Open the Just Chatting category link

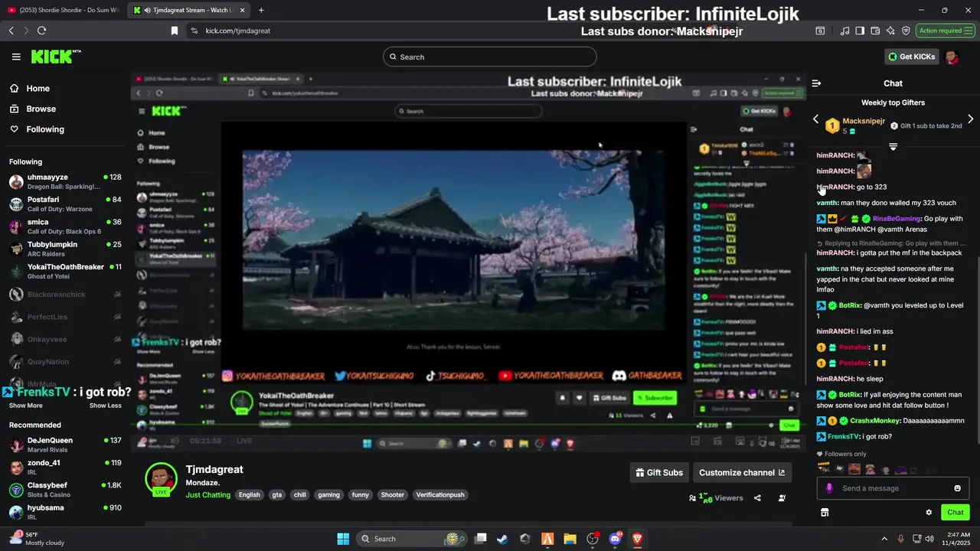(x=207, y=495)
